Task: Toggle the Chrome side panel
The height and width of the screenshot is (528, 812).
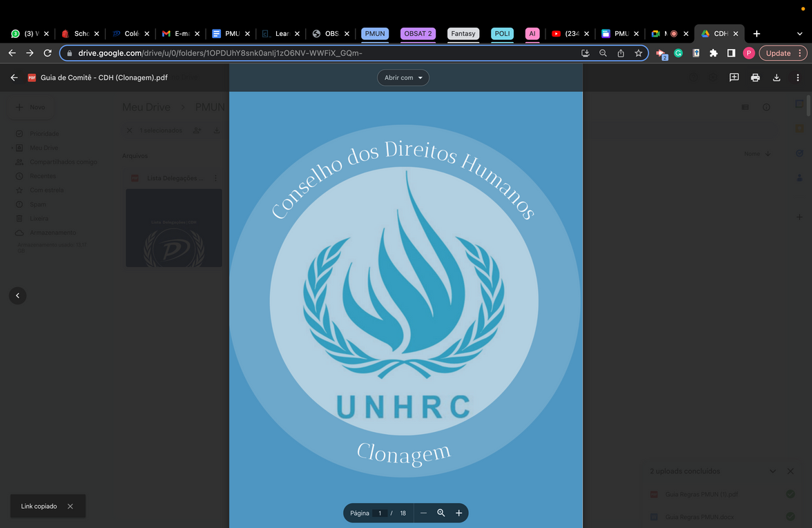Action: pyautogui.click(x=731, y=52)
